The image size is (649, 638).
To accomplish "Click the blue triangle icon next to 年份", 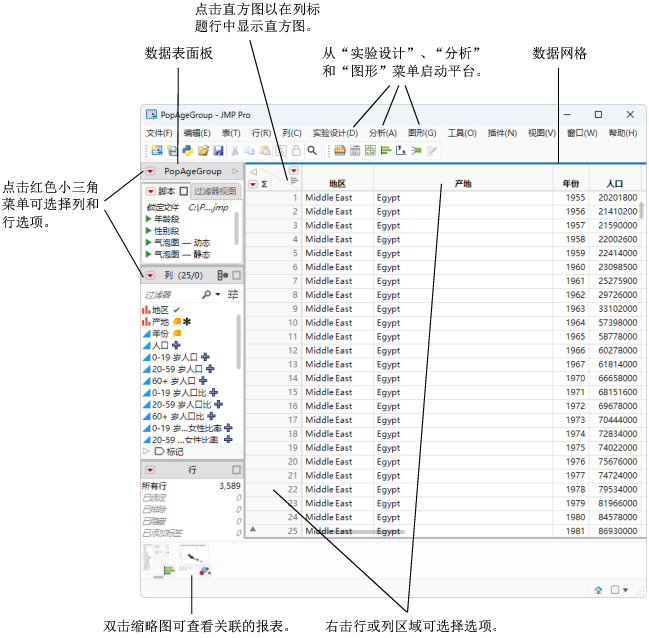I will click(147, 333).
